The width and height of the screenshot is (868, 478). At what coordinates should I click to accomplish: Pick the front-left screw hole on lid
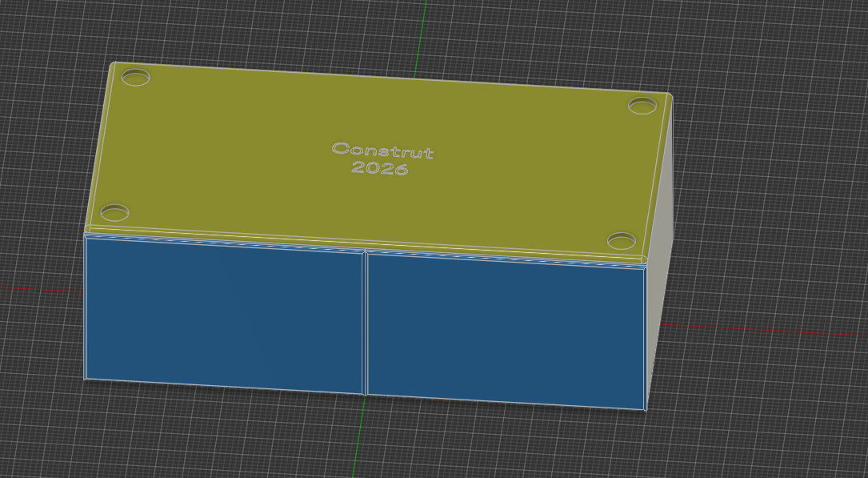[x=115, y=213]
